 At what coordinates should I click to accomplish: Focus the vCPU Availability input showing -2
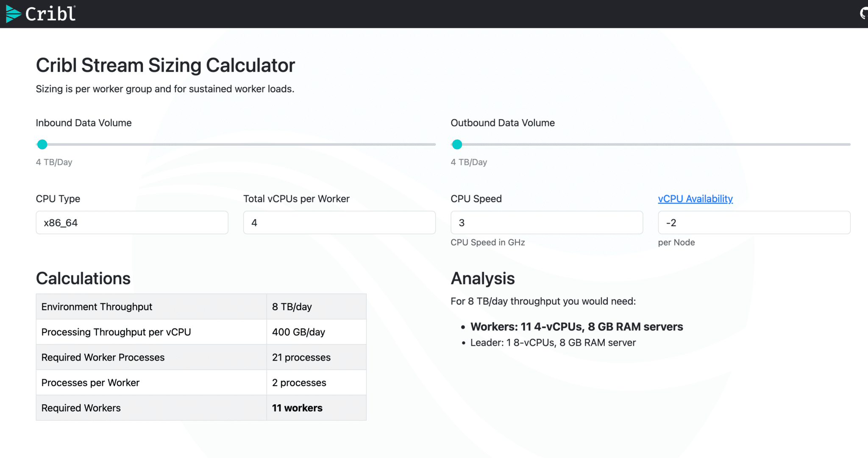tap(754, 222)
